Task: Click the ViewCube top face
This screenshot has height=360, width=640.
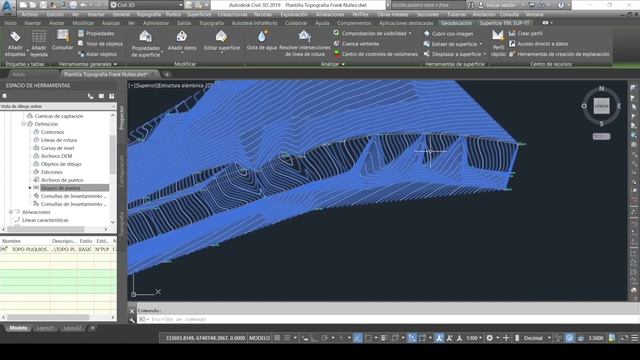Action: [601, 106]
